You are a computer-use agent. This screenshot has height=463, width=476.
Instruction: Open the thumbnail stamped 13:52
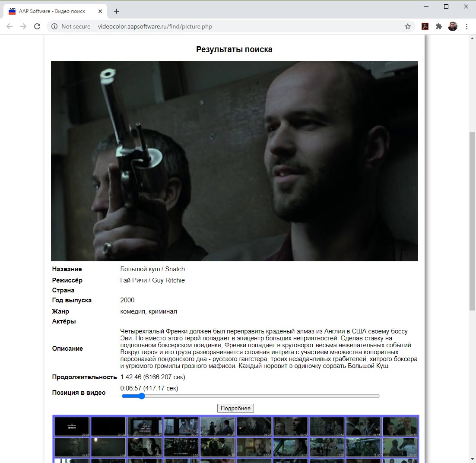[181, 447]
